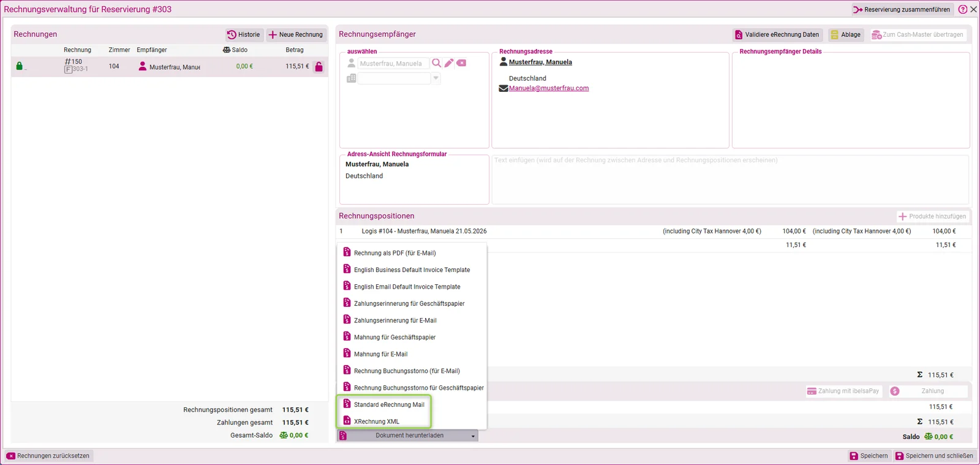
Task: Create a Neue Rechnung
Action: [296, 35]
